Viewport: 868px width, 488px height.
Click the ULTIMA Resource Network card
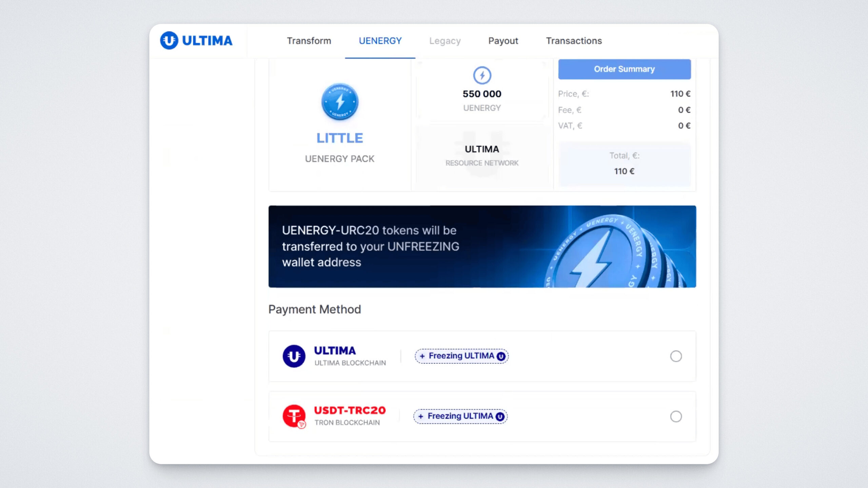[x=482, y=156]
